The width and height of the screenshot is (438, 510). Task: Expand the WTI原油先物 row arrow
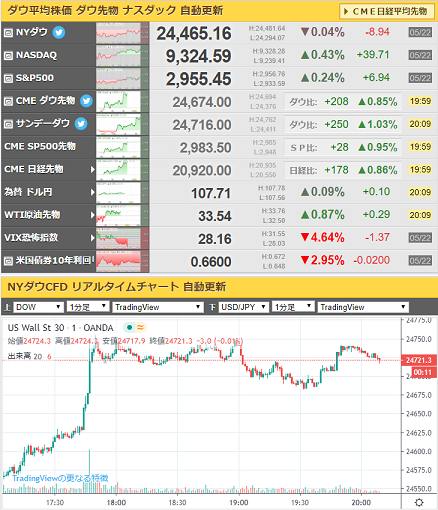(92, 215)
